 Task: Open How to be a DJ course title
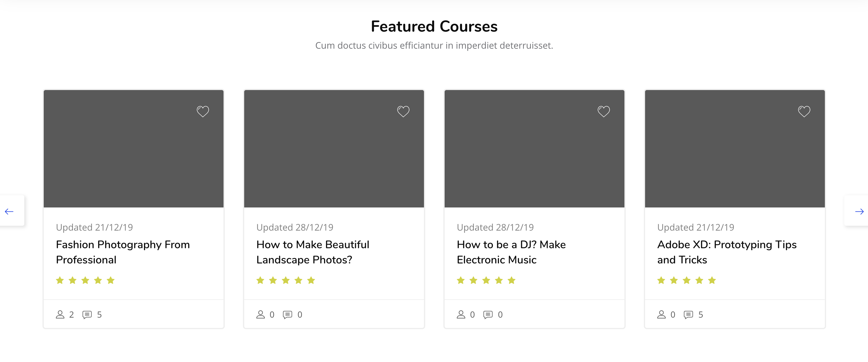click(x=511, y=252)
